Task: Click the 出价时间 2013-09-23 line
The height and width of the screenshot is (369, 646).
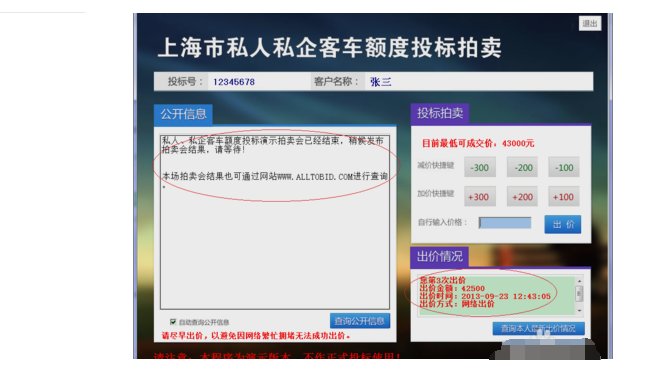Action: pyautogui.click(x=485, y=296)
